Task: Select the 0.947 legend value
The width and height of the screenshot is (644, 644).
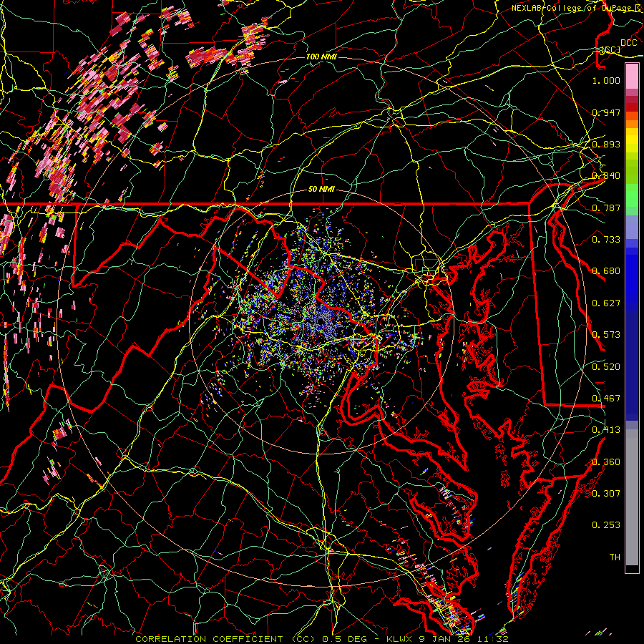Action: [x=606, y=112]
